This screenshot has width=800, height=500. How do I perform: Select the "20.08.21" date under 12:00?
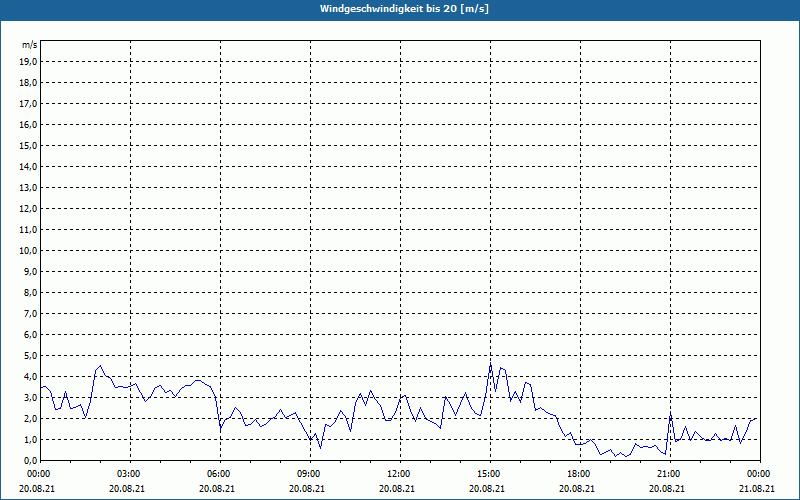[397, 488]
